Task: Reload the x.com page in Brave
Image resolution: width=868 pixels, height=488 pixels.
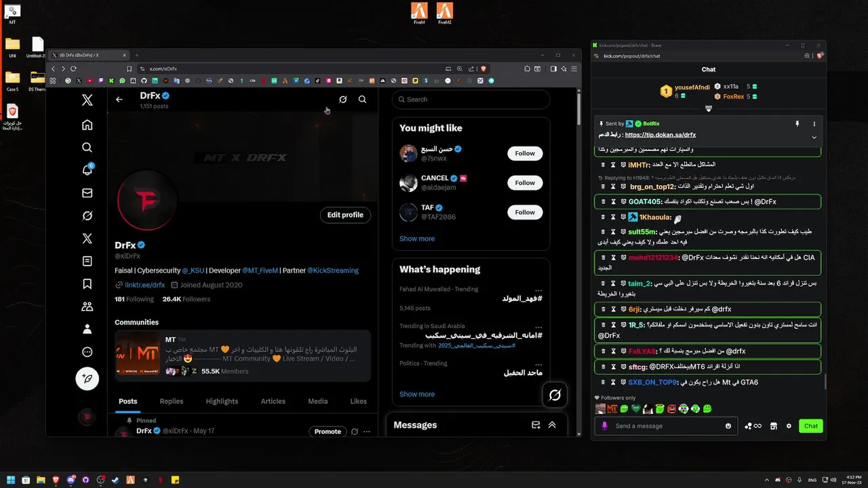Action: pos(73,68)
